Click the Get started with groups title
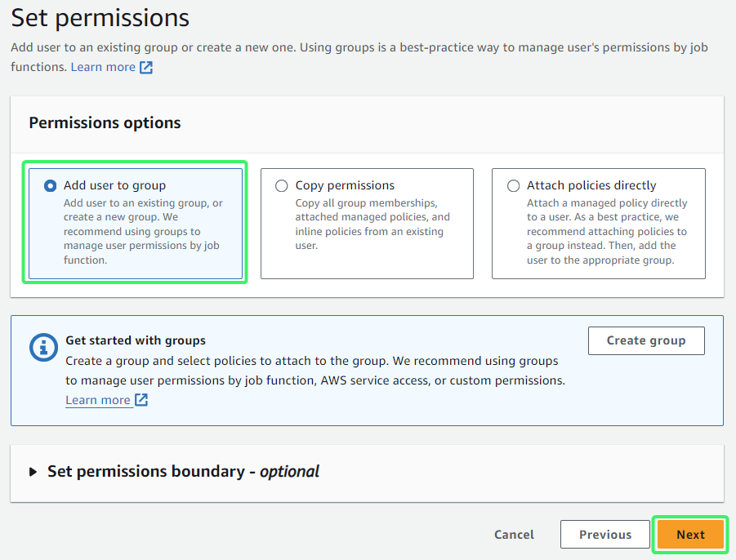Image resolution: width=736 pixels, height=560 pixels. tap(136, 340)
